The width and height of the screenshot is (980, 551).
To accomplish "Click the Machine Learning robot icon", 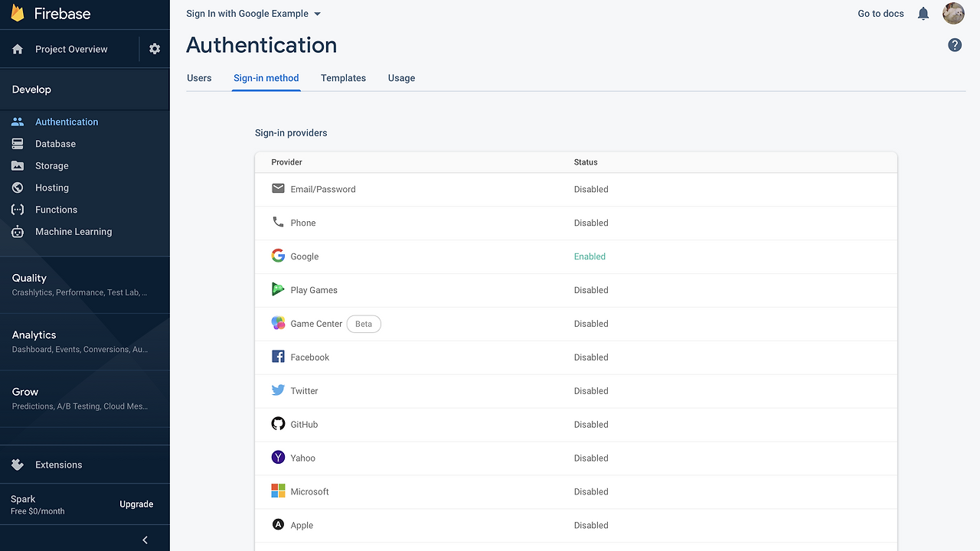I will [x=18, y=232].
